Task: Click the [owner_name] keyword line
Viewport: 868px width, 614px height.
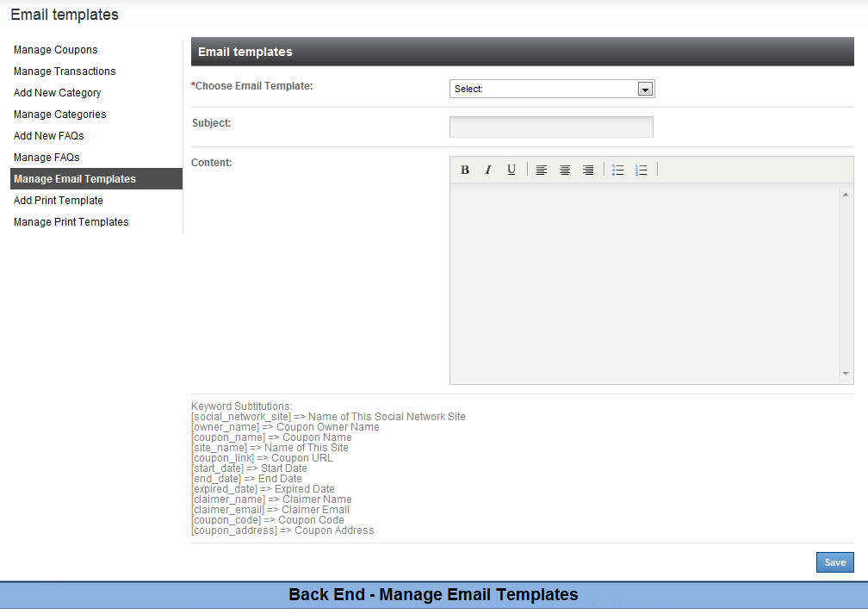Action: 285,427
